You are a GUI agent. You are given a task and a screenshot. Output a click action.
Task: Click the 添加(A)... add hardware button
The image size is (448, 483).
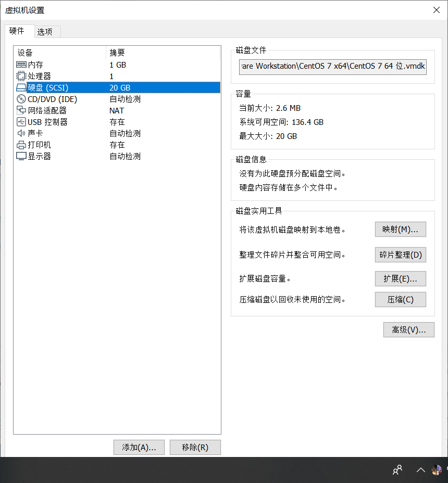pos(139,447)
